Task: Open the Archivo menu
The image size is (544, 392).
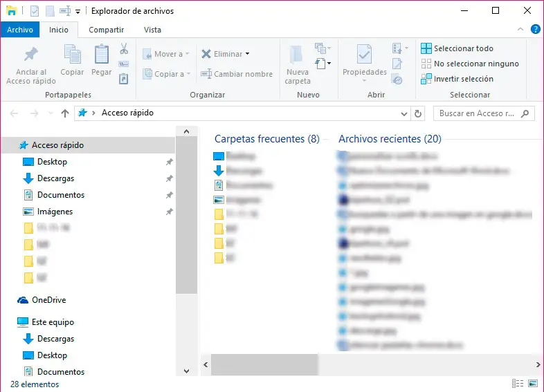Action: pyautogui.click(x=20, y=30)
